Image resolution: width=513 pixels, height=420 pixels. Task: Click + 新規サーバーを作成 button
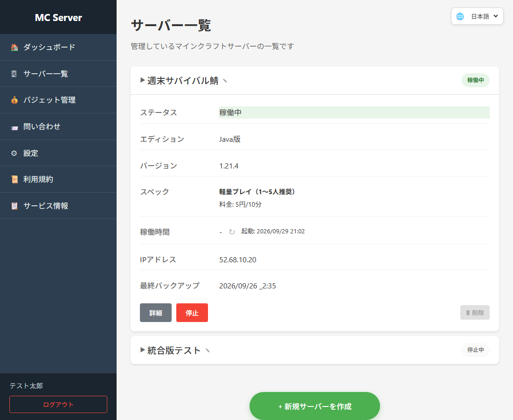315,406
